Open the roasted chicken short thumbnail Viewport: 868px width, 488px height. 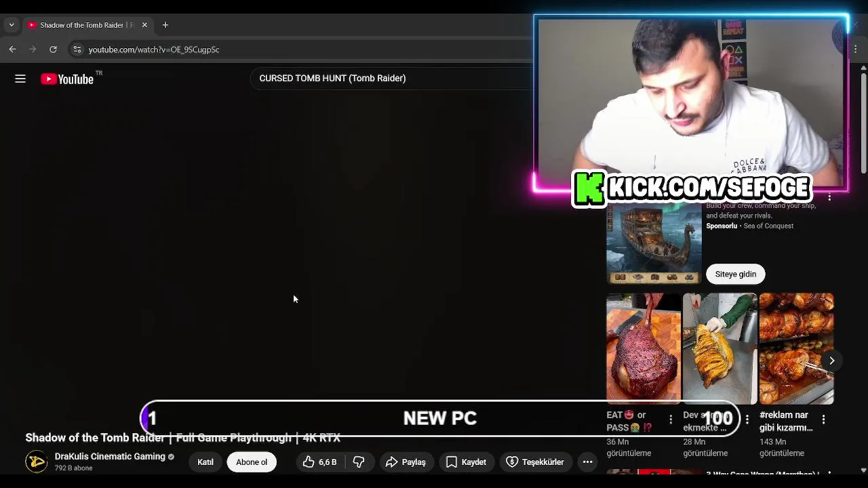(x=797, y=348)
